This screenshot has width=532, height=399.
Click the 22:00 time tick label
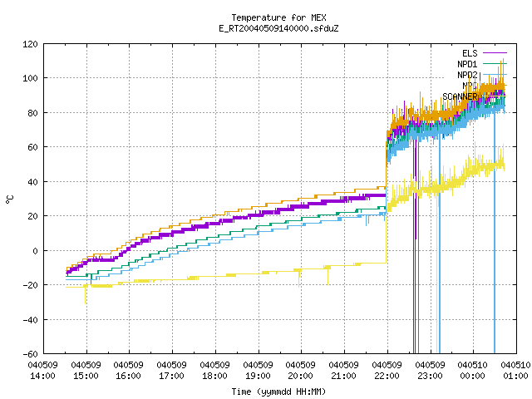[387, 376]
